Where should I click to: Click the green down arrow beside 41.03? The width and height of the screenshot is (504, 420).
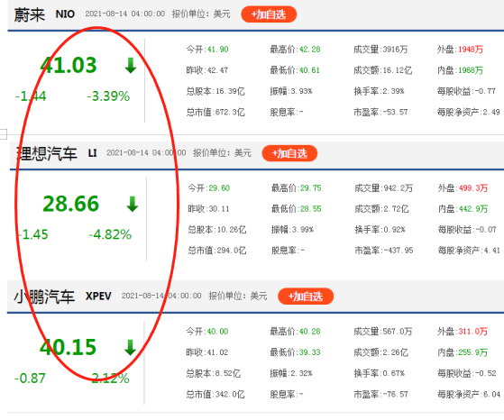tap(131, 65)
